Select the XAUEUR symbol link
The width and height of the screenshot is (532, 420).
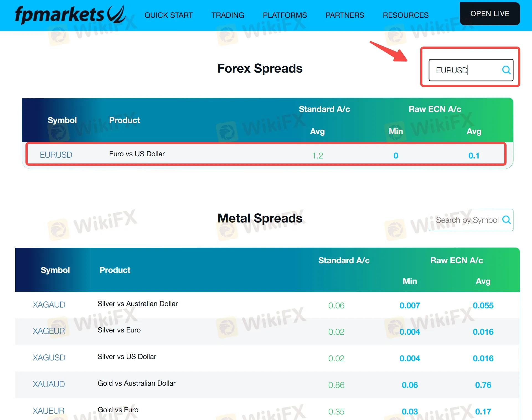[48, 411]
